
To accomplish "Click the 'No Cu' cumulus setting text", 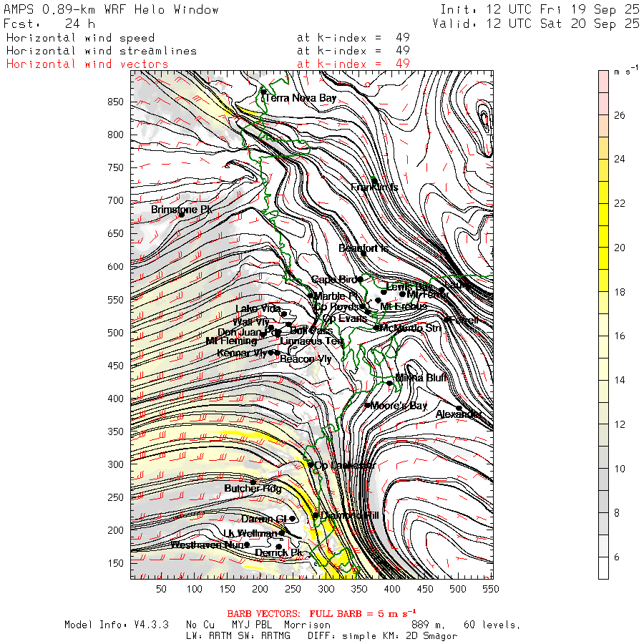I will 200,625.
